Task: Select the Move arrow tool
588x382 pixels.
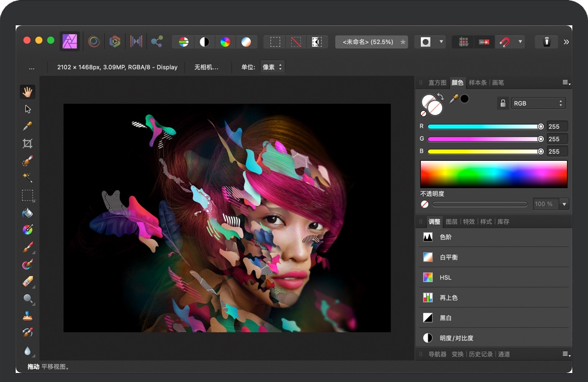Action: 27,109
